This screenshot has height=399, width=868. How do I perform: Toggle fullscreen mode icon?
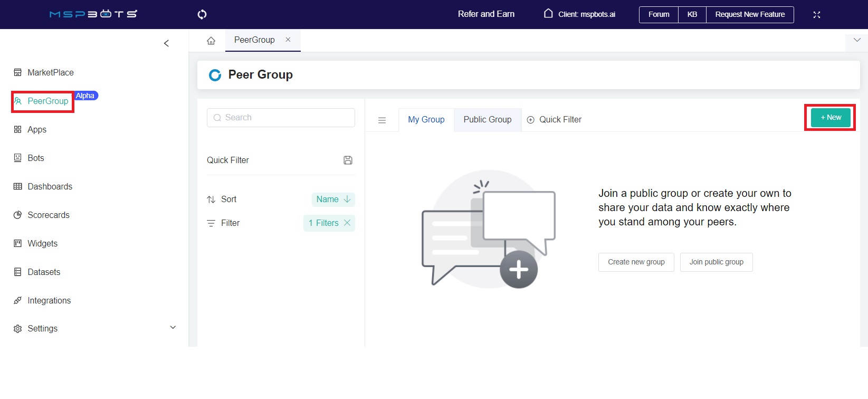coord(817,15)
